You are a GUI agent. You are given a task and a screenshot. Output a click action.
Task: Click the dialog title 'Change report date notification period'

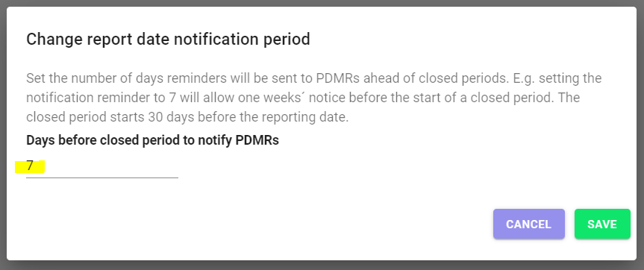[x=168, y=40]
